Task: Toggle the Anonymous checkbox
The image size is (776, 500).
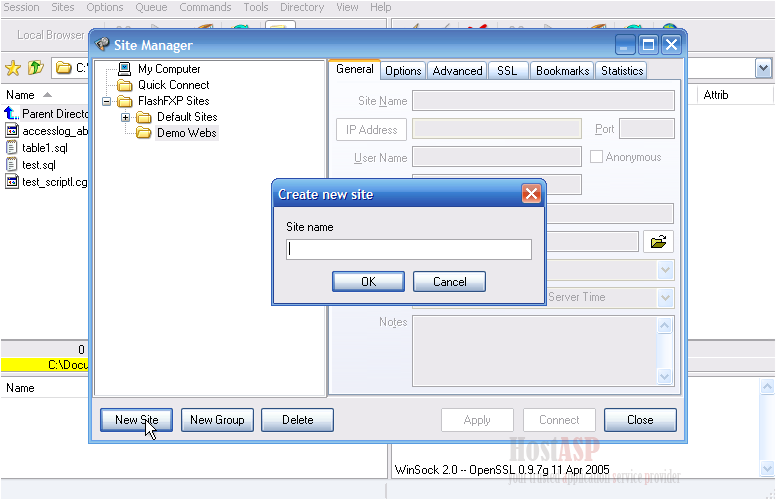Action: [x=596, y=157]
